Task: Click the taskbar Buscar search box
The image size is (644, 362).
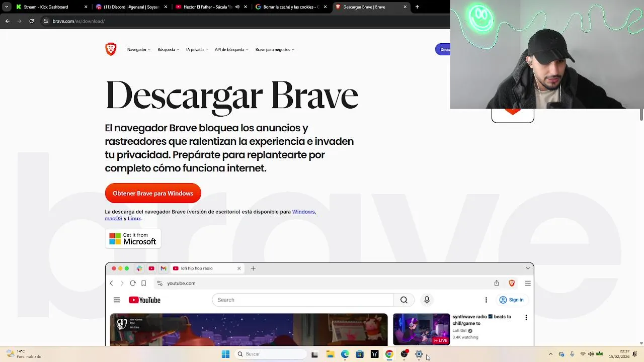Action: (271, 354)
